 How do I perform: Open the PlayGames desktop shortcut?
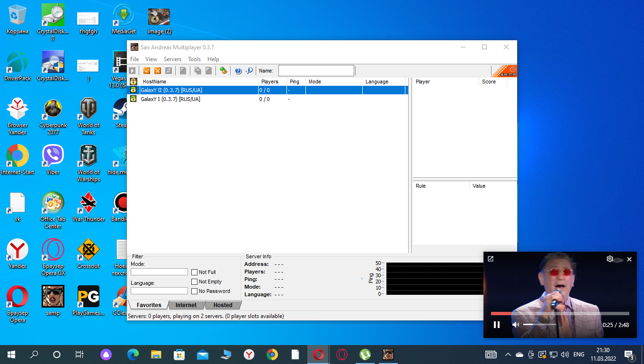pyautogui.click(x=89, y=301)
